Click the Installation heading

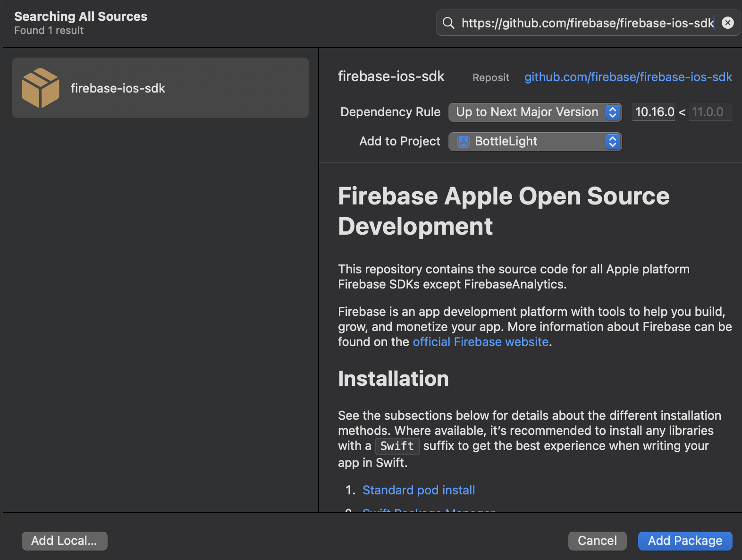[x=393, y=379]
